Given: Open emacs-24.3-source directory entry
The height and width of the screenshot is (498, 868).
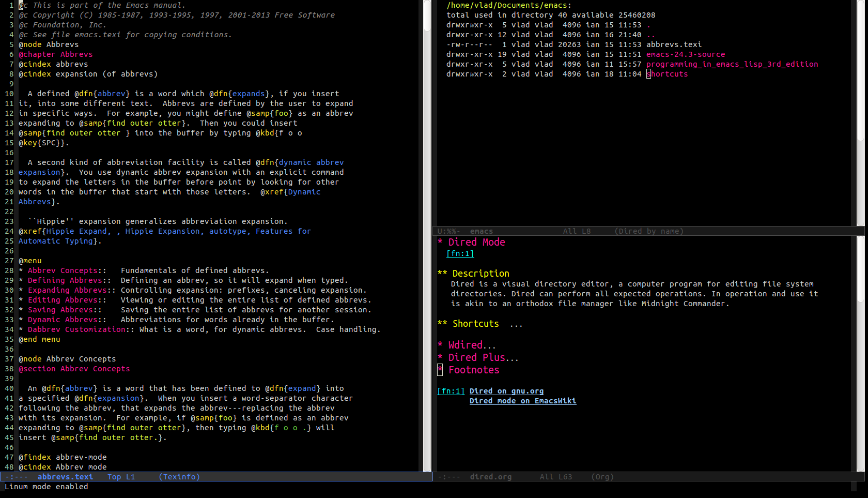Looking at the screenshot, I should click(686, 54).
